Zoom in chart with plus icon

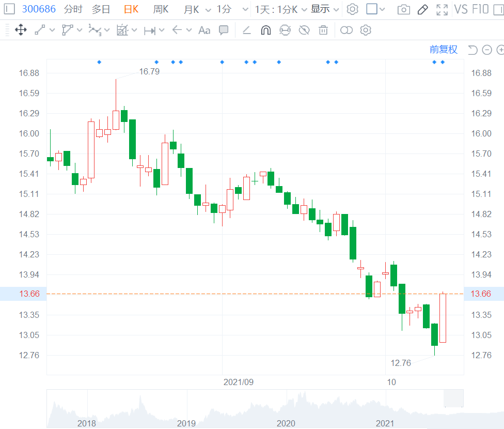click(x=501, y=50)
